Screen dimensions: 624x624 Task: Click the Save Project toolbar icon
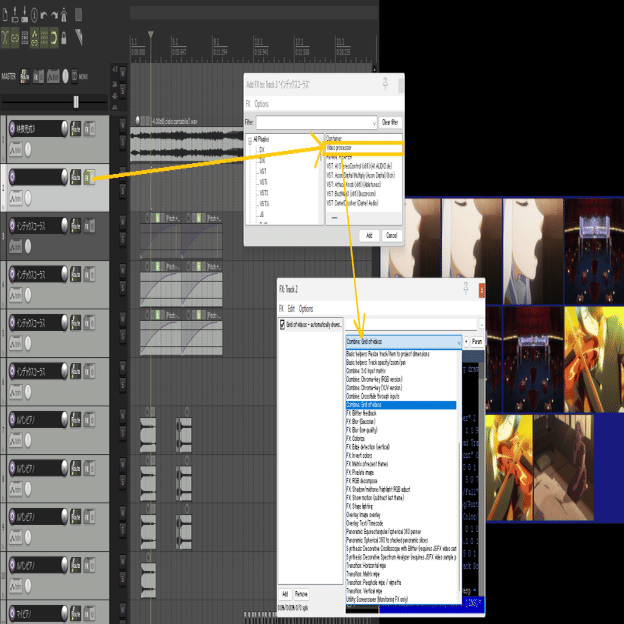(x=25, y=15)
